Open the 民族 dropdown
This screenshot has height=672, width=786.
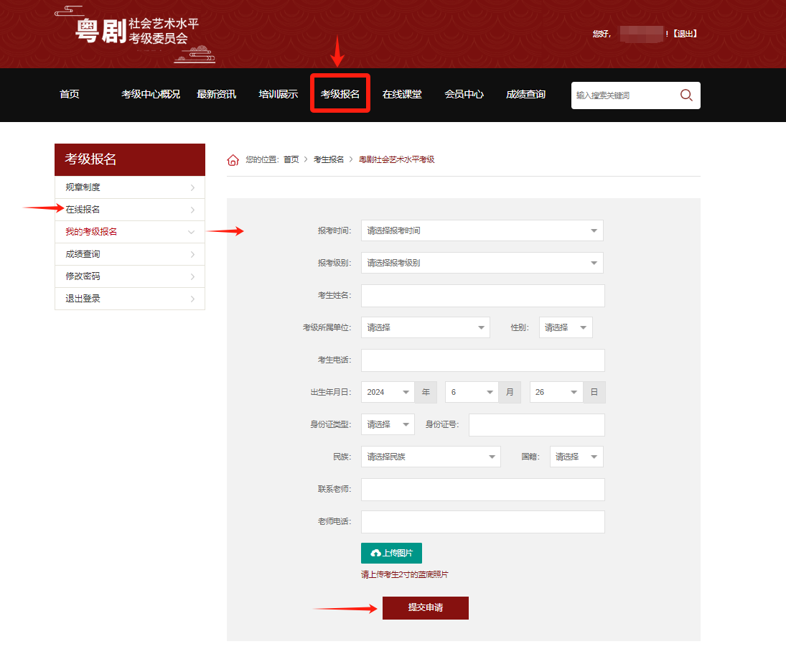pos(431,457)
